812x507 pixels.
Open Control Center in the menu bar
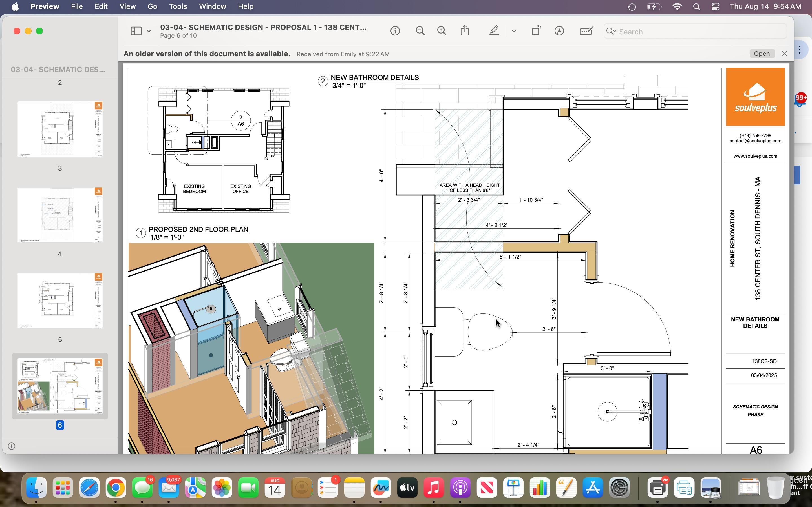(715, 7)
